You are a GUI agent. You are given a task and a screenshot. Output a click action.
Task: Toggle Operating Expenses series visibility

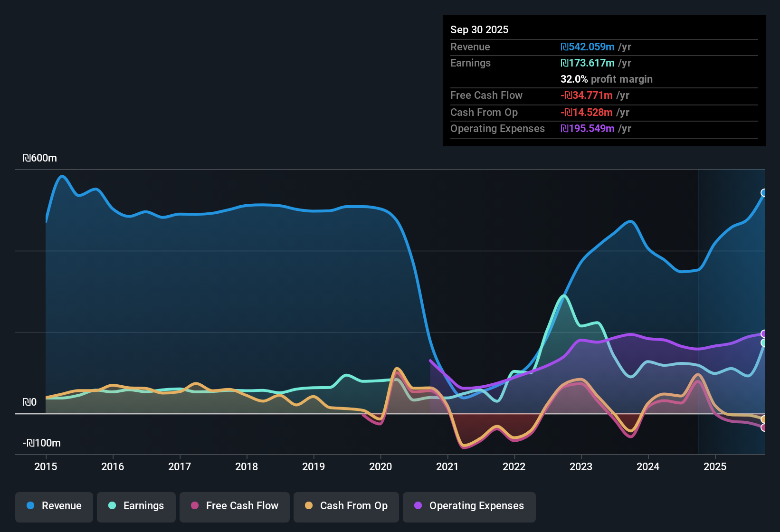pyautogui.click(x=469, y=506)
